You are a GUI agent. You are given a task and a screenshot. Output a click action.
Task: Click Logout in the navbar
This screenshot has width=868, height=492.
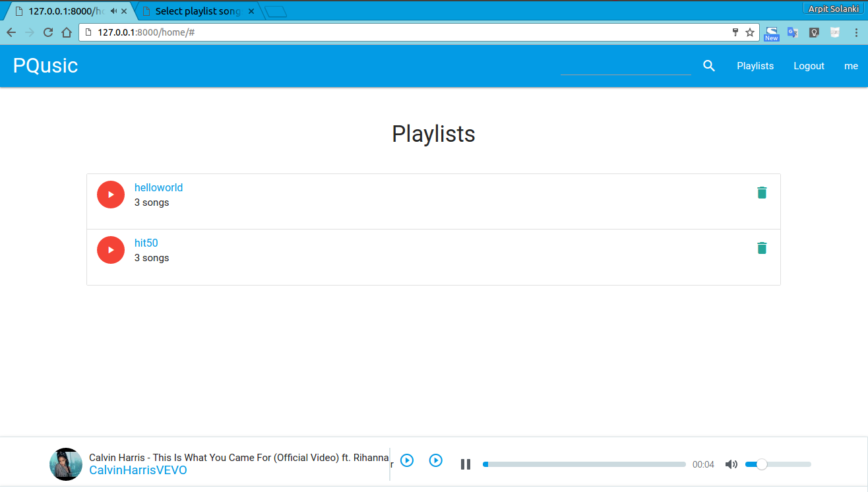click(x=809, y=66)
